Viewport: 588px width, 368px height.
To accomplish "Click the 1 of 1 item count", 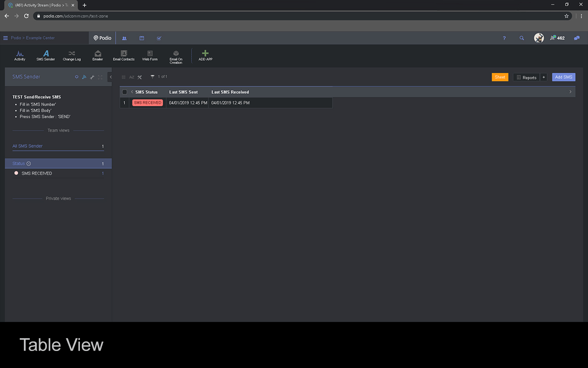I will coord(163,77).
